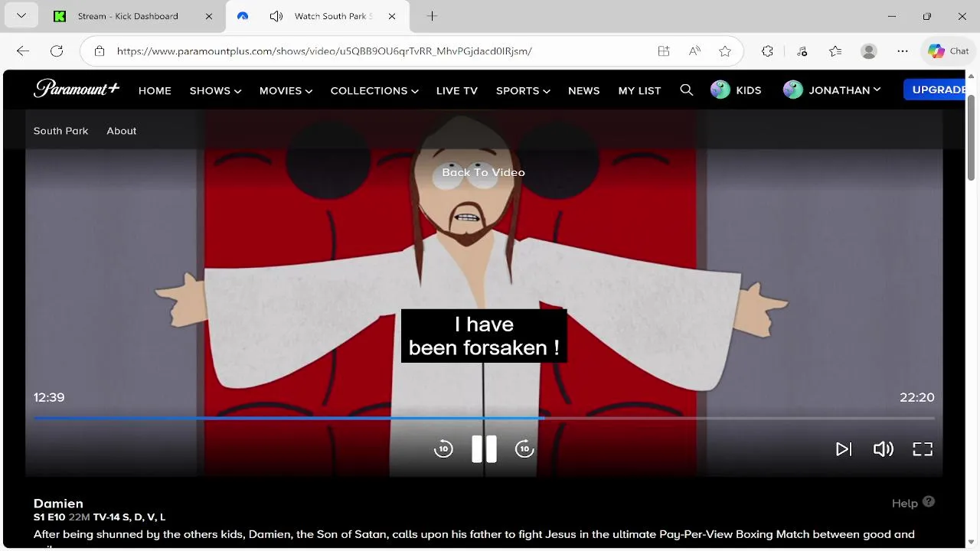Click the Help question mark icon
The height and width of the screenshot is (551, 980).
coord(929,502)
